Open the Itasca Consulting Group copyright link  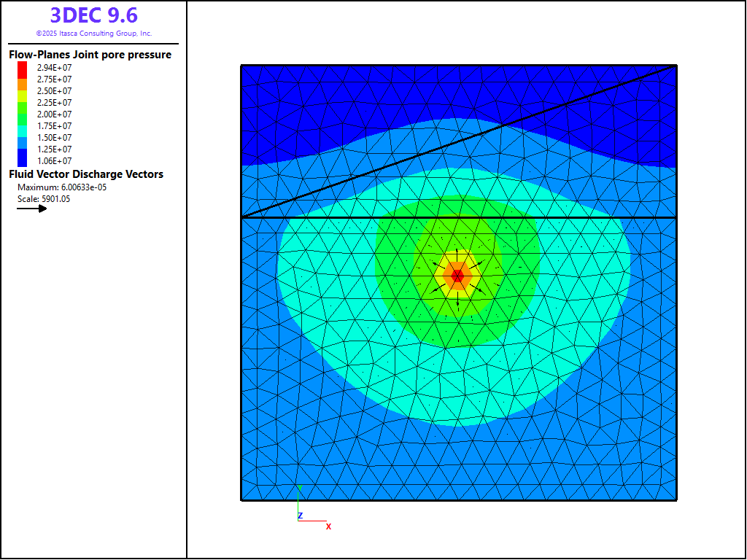coord(93,34)
